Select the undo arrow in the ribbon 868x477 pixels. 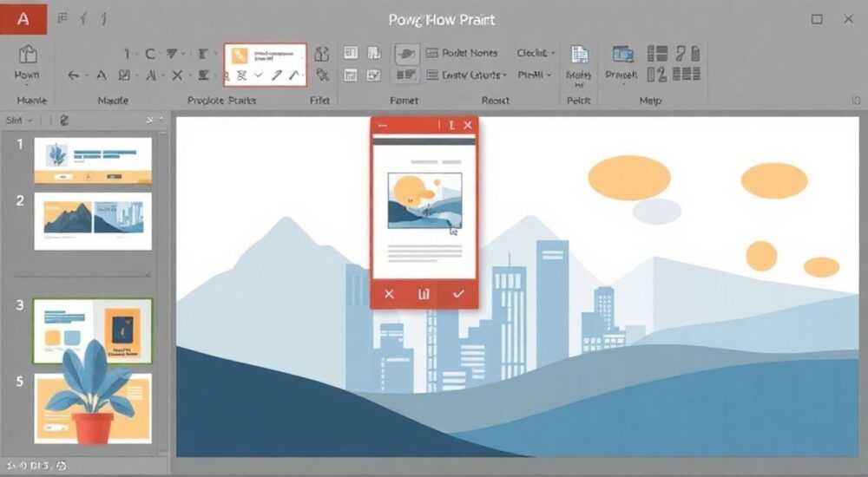[73, 75]
